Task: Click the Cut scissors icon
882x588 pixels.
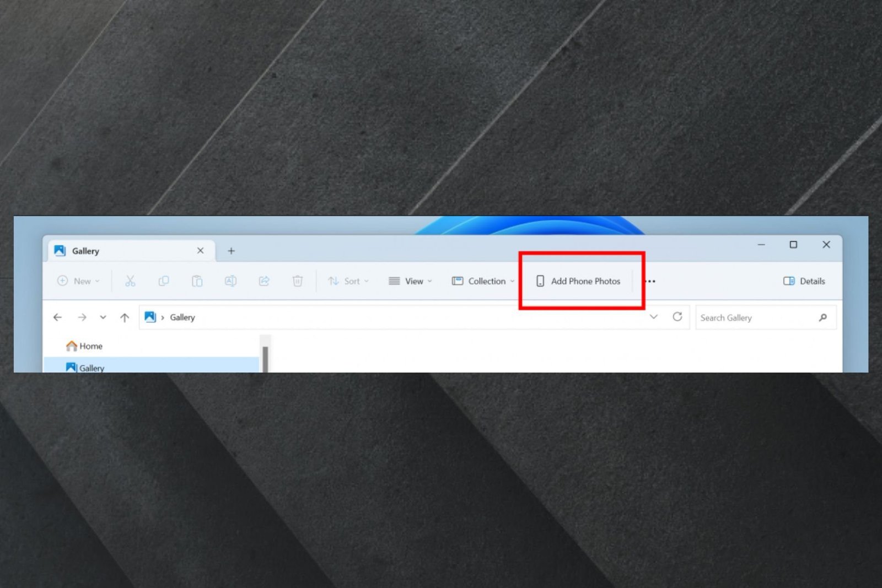Action: click(130, 281)
